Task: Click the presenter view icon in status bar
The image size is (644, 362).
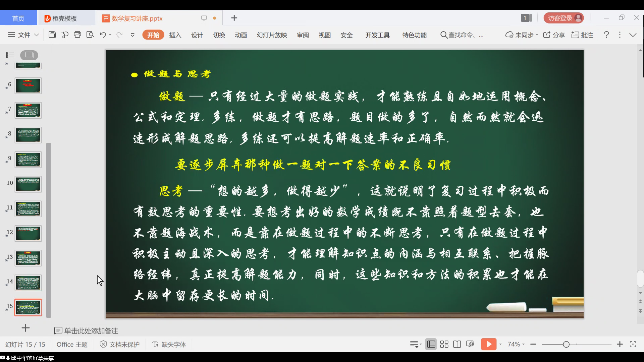Action: click(x=470, y=344)
